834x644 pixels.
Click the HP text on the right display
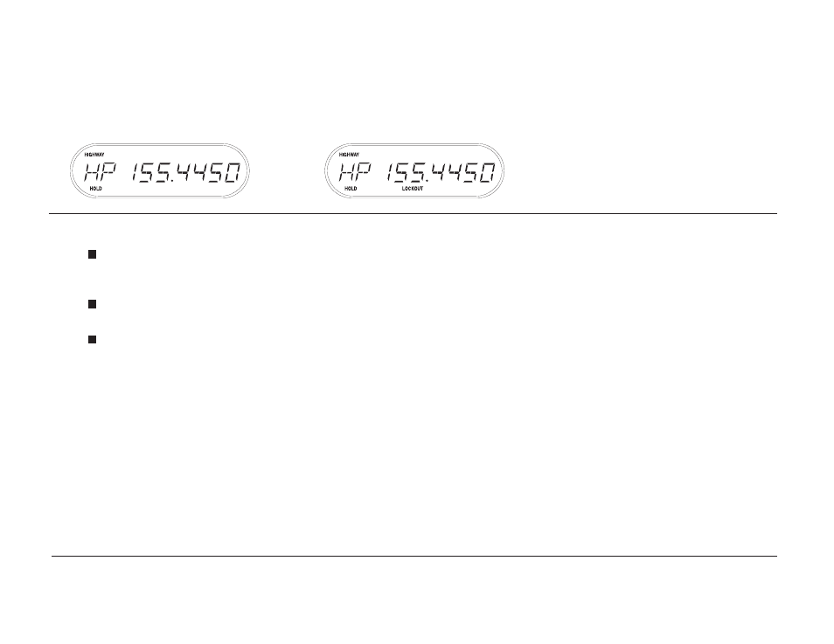tap(354, 172)
